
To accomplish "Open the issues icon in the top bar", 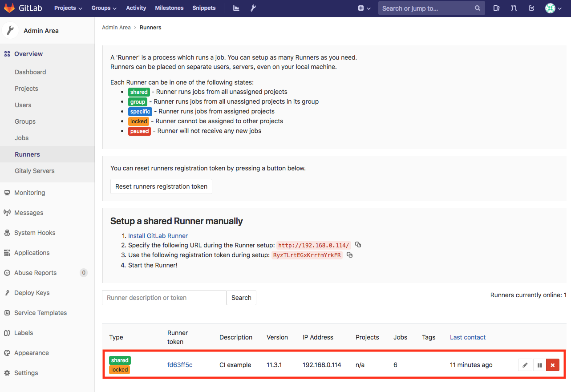I will click(496, 8).
